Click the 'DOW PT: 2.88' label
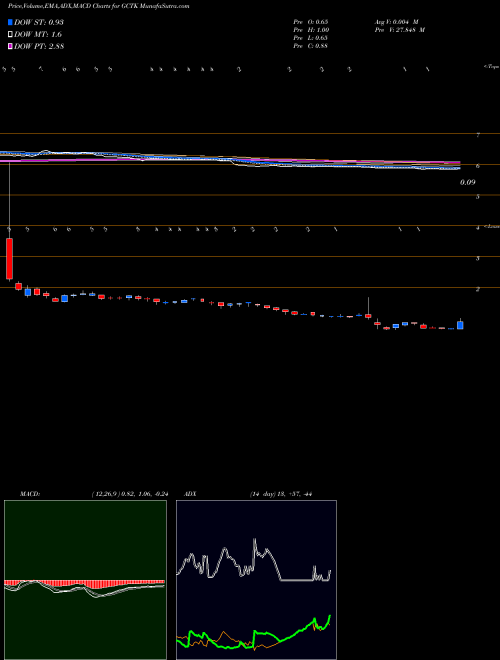This screenshot has width=500, height=660. coord(39,47)
